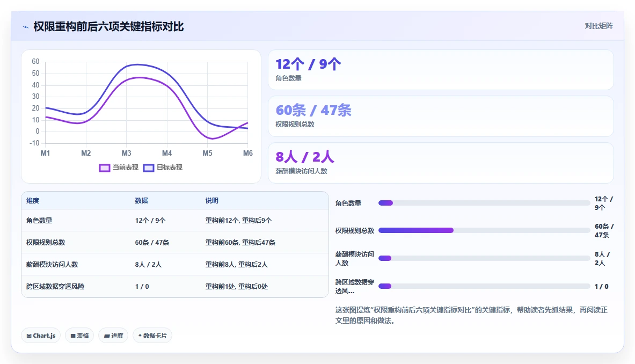Select the 权限规则总数 table row label
The height and width of the screenshot is (364, 635).
coord(46,242)
